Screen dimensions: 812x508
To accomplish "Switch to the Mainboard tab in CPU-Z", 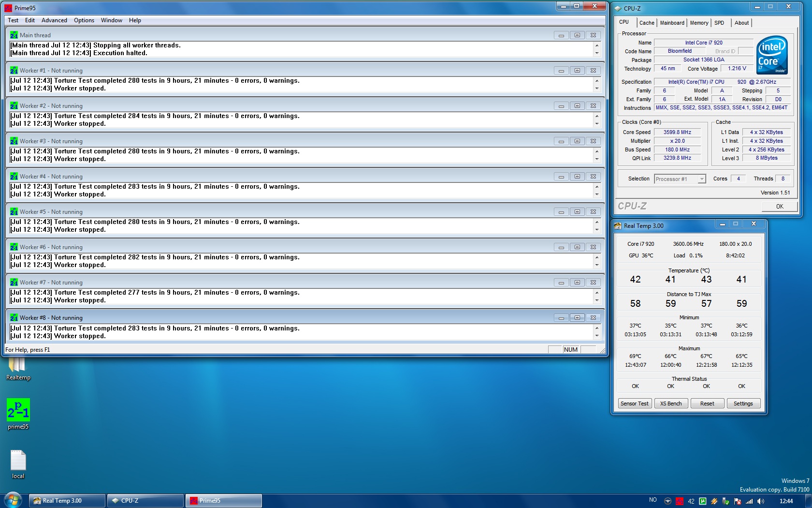I will pos(672,23).
